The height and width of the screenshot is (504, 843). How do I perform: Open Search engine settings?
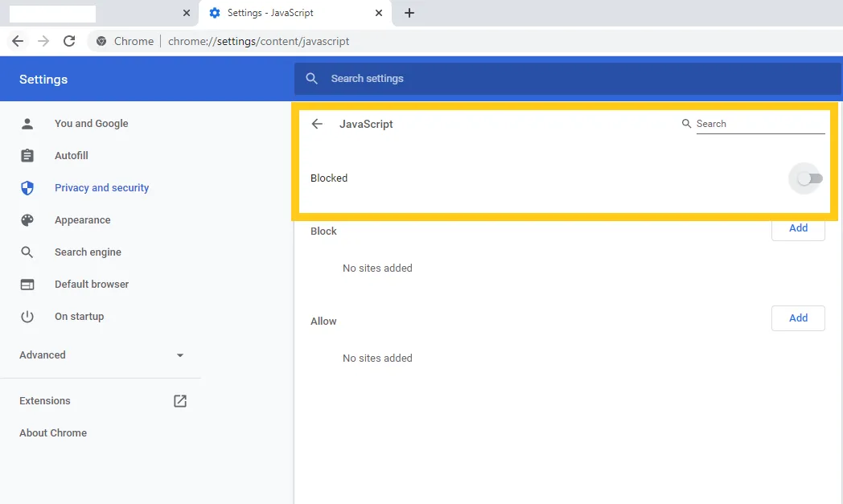click(88, 252)
